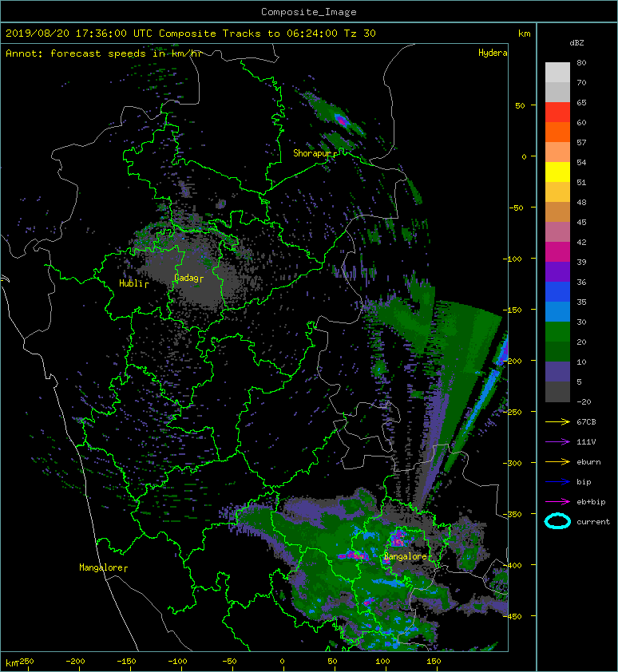Click the cyan current ellipse symbol
The width and height of the screenshot is (618, 672).
tap(557, 521)
